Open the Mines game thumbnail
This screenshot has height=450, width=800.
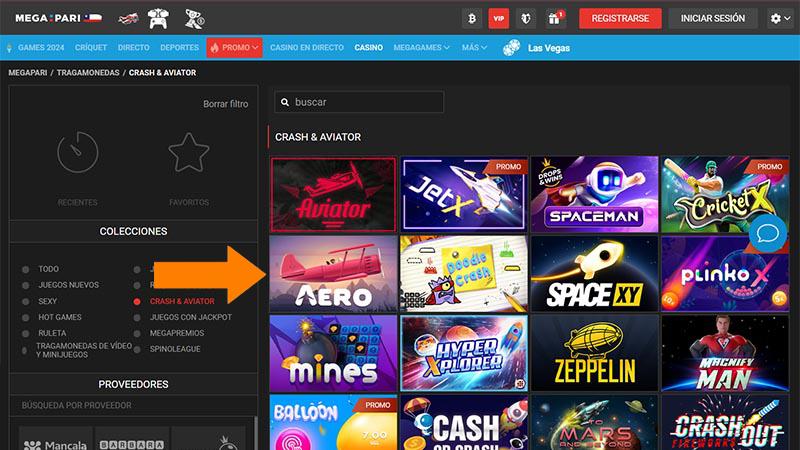[x=333, y=353]
